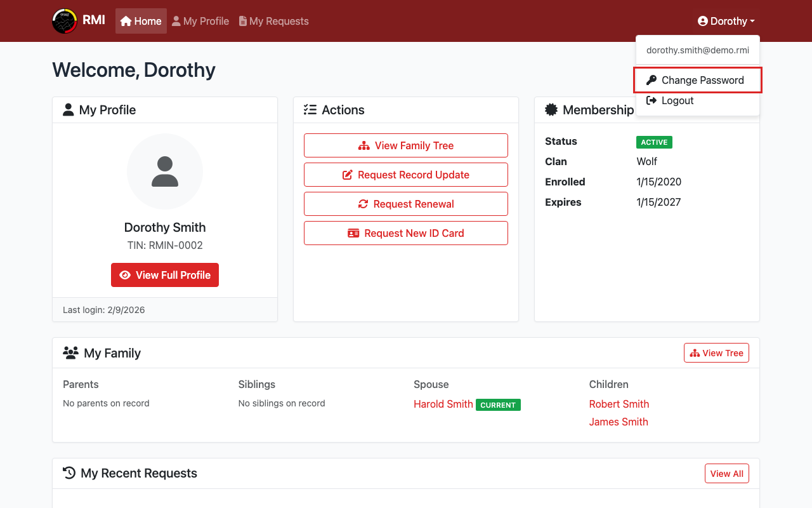Image resolution: width=812 pixels, height=508 pixels.
Task: Click the eye icon on View Full Profile
Action: pyautogui.click(x=125, y=275)
